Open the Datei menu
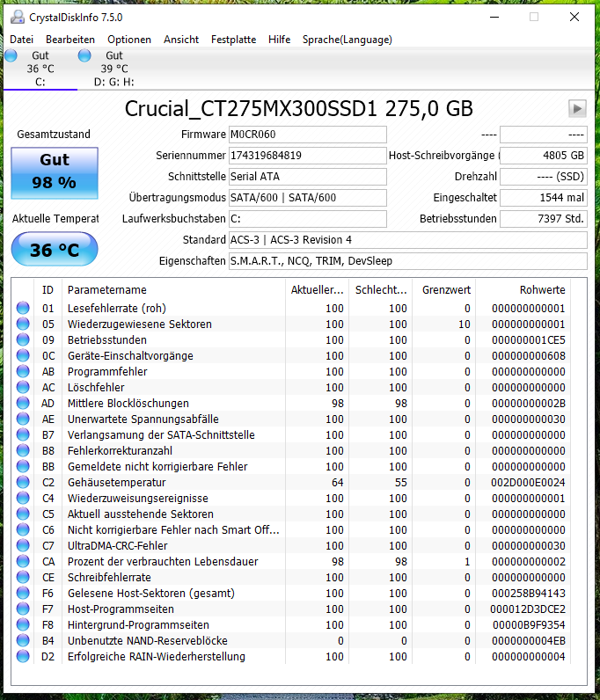 pos(21,40)
